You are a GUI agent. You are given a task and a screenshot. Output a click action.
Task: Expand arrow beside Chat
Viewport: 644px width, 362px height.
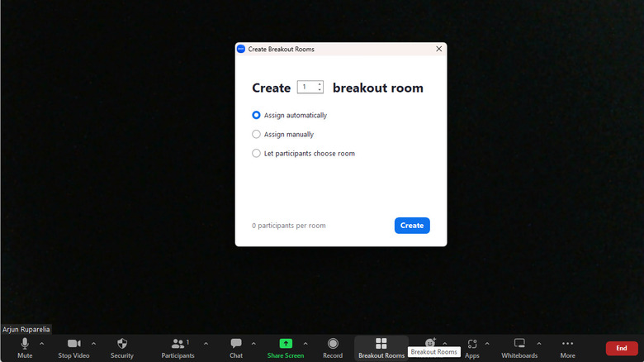tap(253, 344)
